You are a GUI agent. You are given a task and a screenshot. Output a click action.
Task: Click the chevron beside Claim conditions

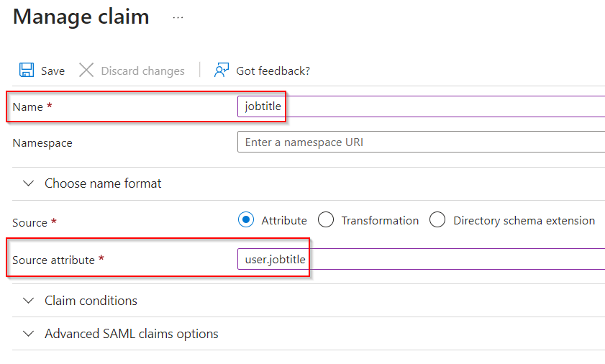click(x=29, y=301)
